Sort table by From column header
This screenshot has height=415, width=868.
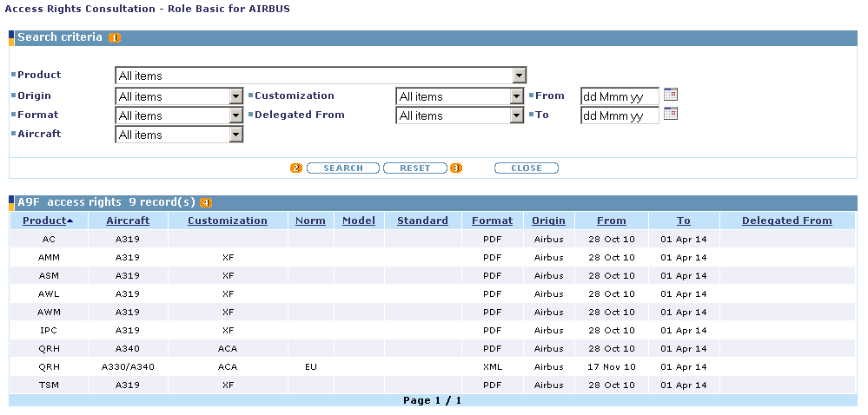pyautogui.click(x=612, y=221)
